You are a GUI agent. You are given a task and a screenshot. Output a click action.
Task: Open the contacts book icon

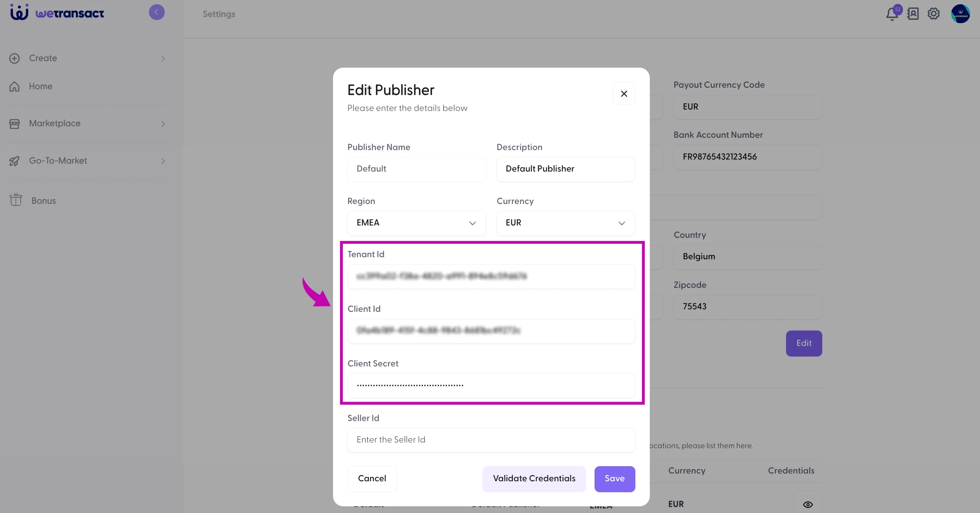[x=913, y=14]
